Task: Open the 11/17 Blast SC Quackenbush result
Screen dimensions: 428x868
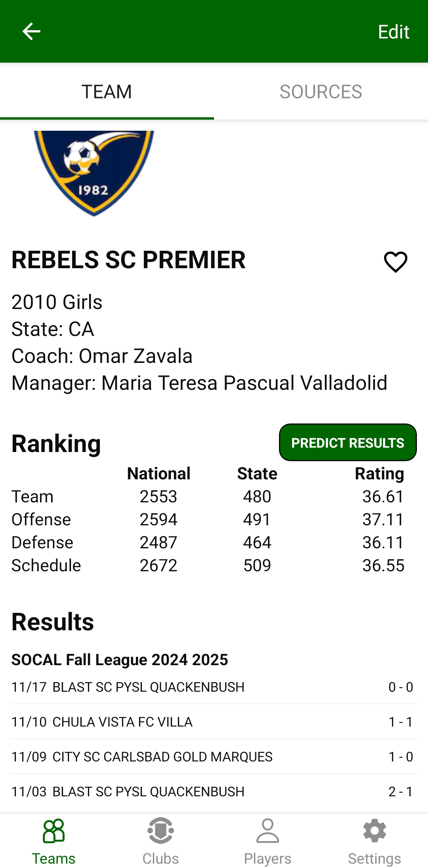Action: [x=214, y=687]
